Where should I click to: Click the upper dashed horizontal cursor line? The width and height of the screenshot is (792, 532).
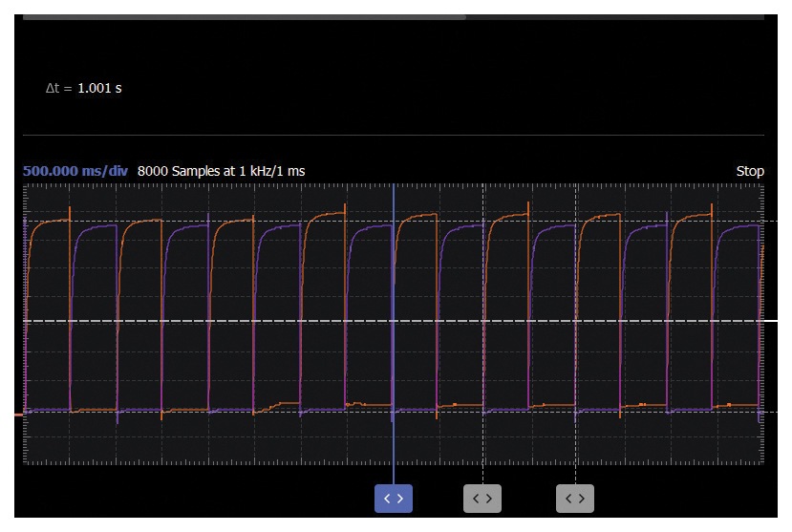pyautogui.click(x=287, y=222)
